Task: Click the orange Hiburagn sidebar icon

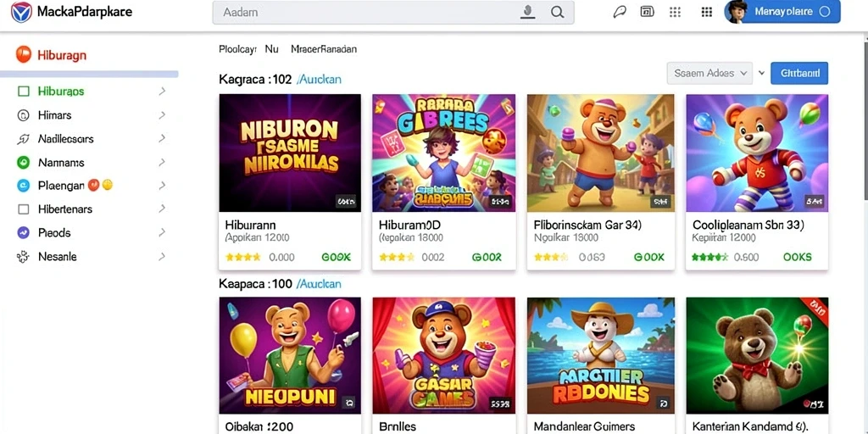Action: pos(23,54)
